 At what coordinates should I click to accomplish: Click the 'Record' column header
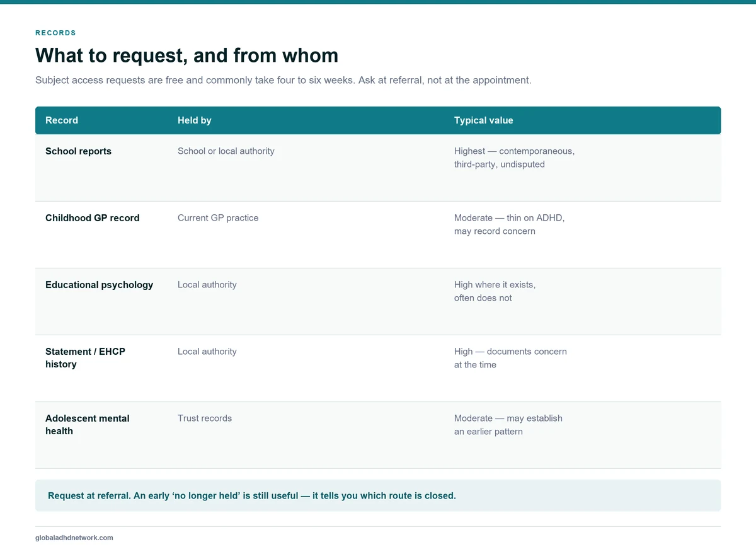click(62, 120)
